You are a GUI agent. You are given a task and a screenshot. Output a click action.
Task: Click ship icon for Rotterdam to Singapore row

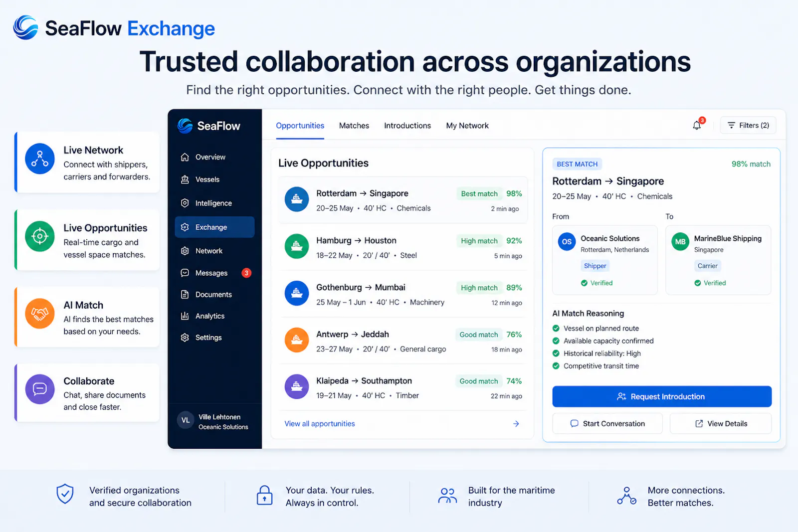pos(297,199)
